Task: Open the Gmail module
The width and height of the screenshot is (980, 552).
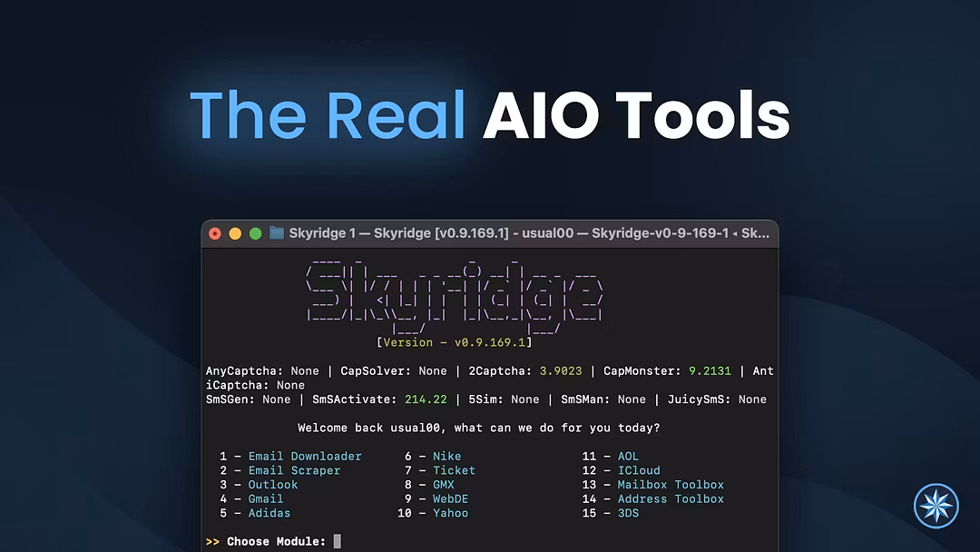Action: [266, 498]
